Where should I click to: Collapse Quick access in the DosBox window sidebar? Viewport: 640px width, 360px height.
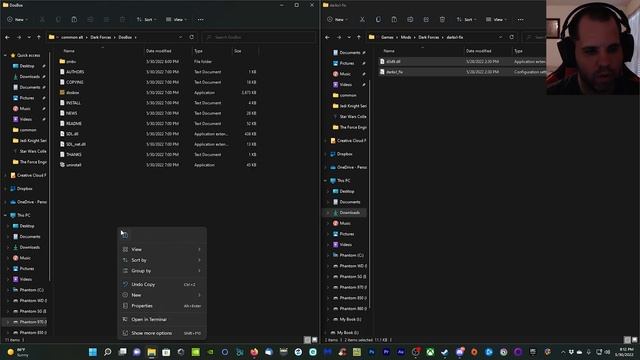(6, 55)
